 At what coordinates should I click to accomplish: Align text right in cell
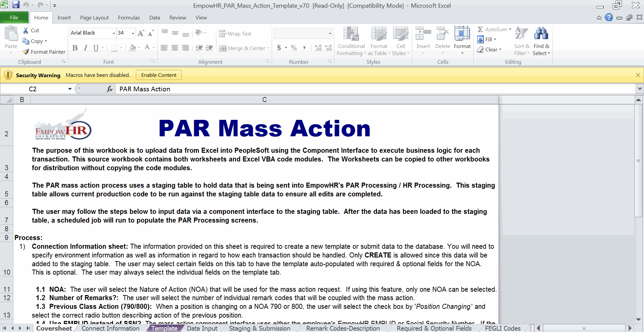[x=185, y=48]
